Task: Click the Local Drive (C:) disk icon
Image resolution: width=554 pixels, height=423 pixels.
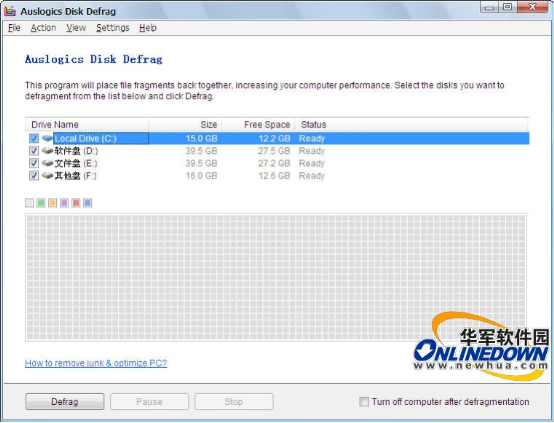Action: [x=47, y=138]
